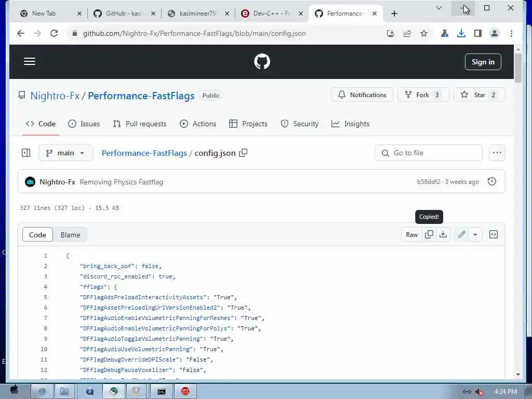Open the symbols panel icon
This screenshot has width=532, height=399.
[494, 234]
